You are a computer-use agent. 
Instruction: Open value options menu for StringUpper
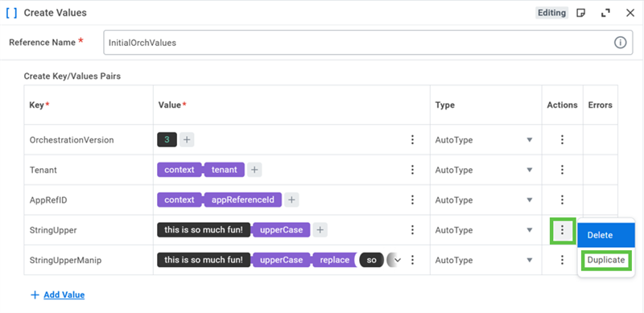point(412,230)
